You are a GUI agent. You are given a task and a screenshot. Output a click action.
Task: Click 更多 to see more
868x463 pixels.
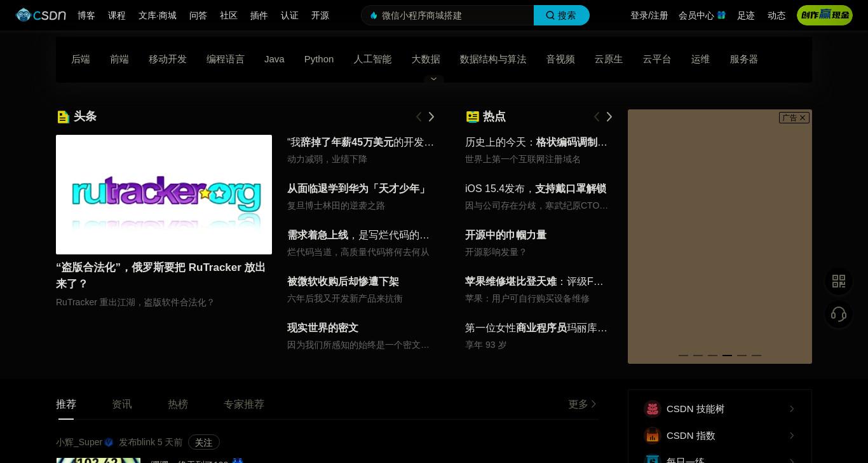click(x=583, y=404)
